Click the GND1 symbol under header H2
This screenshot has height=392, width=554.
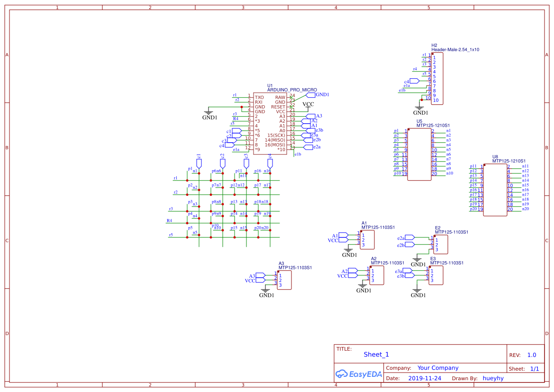(419, 108)
